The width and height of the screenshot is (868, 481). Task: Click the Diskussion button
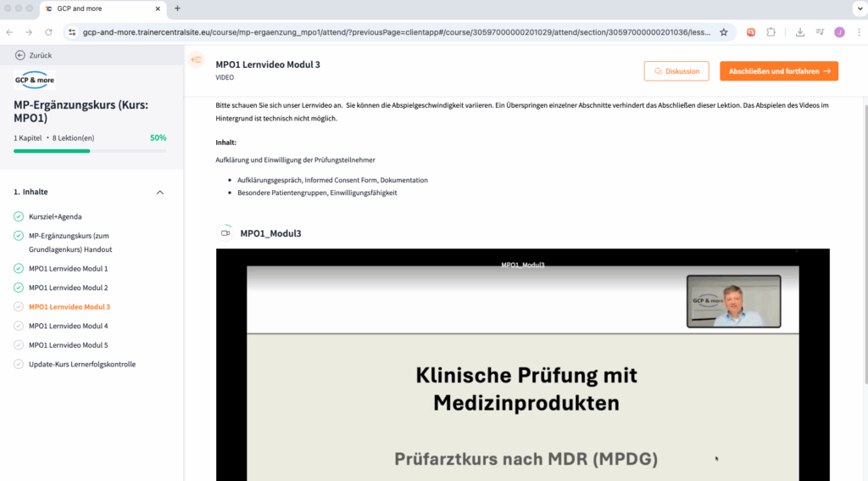pos(676,71)
